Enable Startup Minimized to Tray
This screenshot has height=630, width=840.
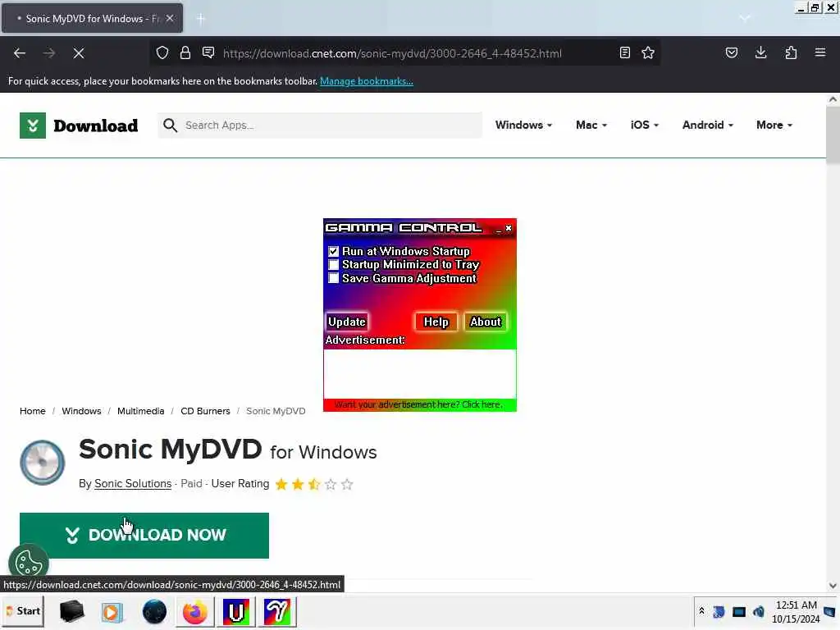coord(333,265)
